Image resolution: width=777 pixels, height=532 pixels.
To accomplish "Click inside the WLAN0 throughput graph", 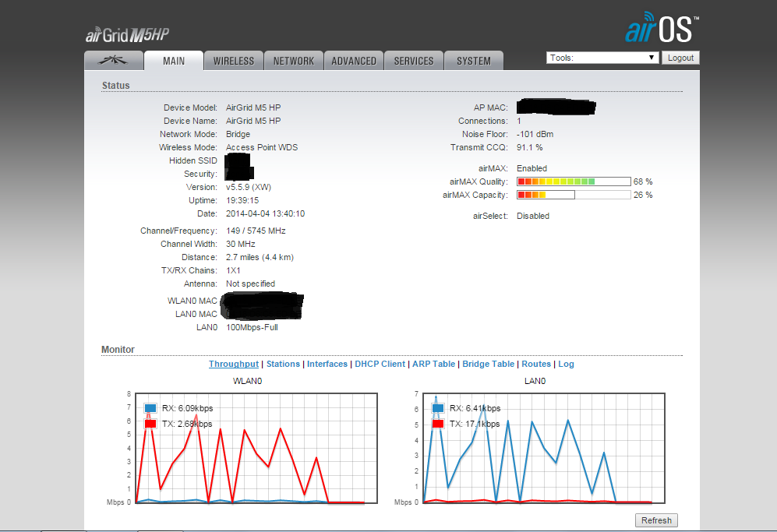I will pos(256,449).
